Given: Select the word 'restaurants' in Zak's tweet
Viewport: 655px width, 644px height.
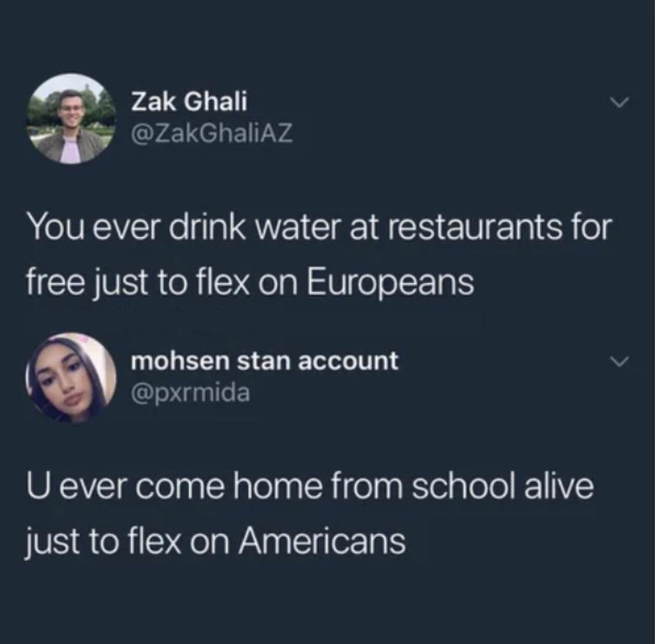Looking at the screenshot, I should pyautogui.click(x=475, y=227).
